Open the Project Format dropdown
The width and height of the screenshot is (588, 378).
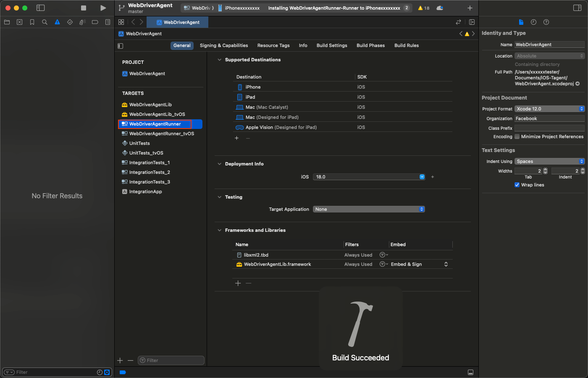(x=549, y=109)
